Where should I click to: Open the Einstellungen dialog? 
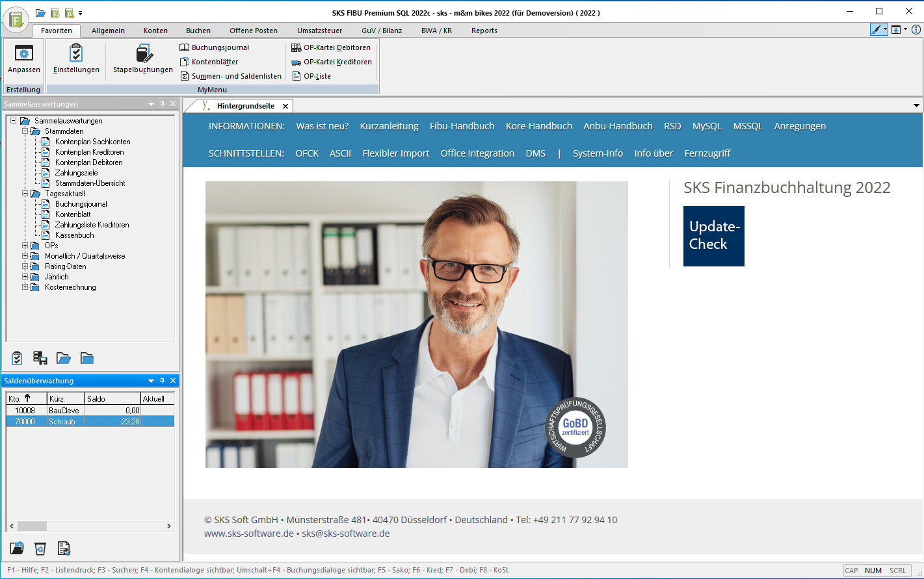[x=75, y=60]
